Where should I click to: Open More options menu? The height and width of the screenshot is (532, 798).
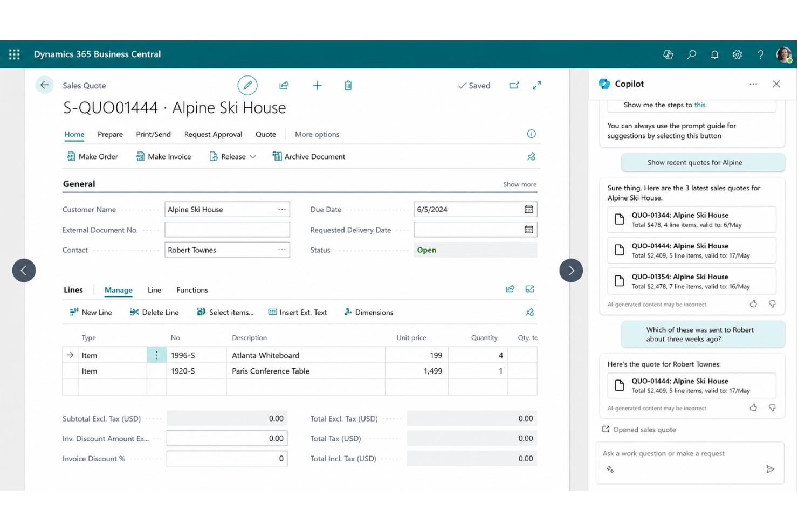(x=317, y=134)
